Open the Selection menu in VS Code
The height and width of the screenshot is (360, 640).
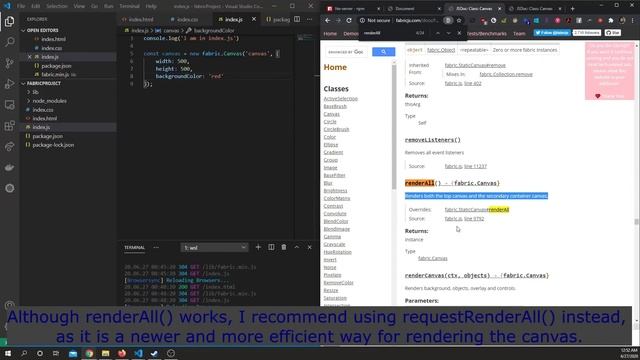point(57,6)
